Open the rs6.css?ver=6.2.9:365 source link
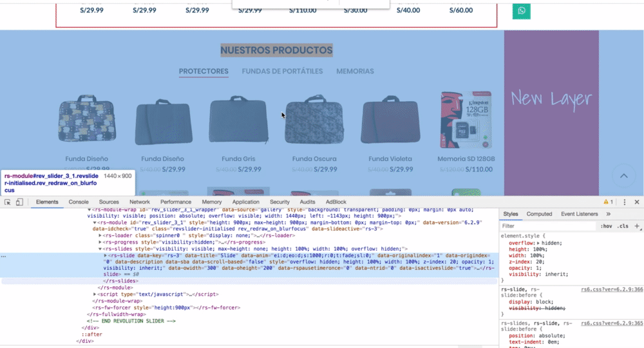The image size is (644, 348). point(612,324)
